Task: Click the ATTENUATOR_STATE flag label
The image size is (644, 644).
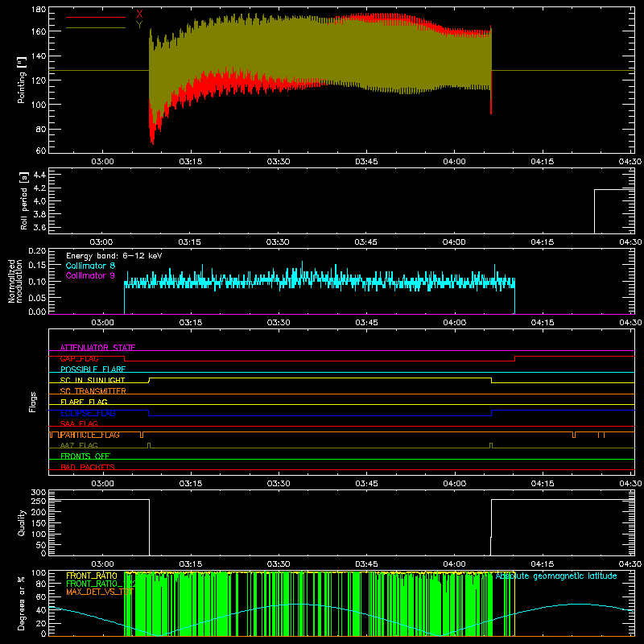Action: [97, 348]
